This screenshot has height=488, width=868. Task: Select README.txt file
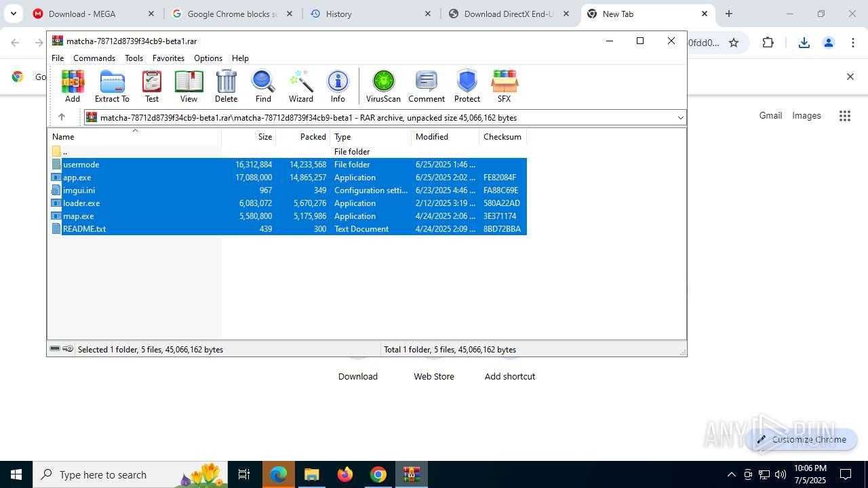(288, 229)
